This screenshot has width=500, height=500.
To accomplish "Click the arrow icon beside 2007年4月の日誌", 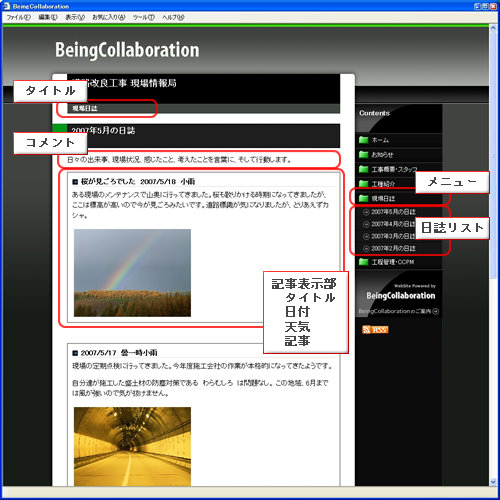I will pos(366,224).
